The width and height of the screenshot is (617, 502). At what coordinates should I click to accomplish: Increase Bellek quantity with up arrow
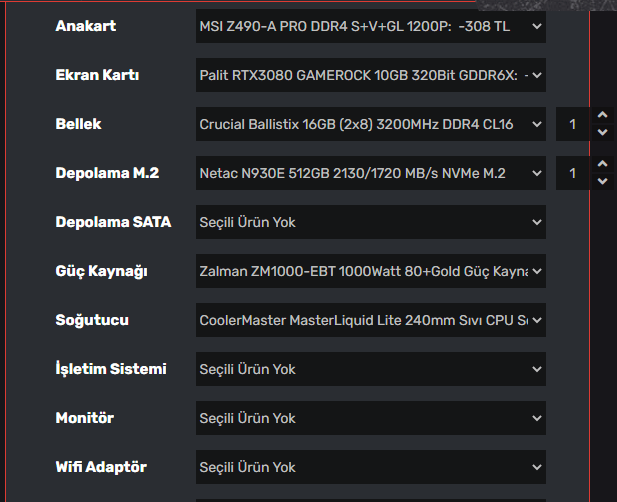pos(602,115)
